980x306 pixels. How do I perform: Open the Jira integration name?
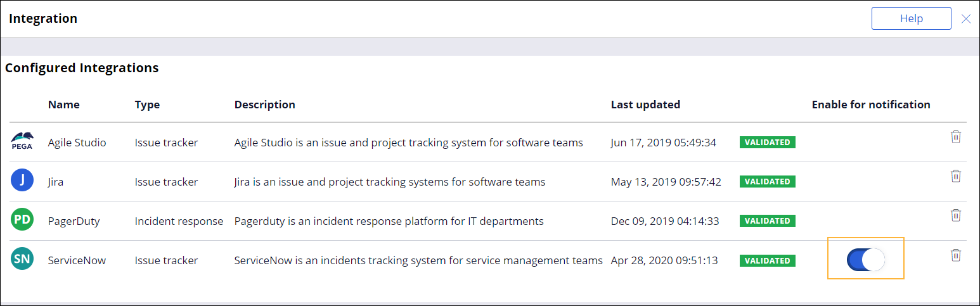point(56,182)
